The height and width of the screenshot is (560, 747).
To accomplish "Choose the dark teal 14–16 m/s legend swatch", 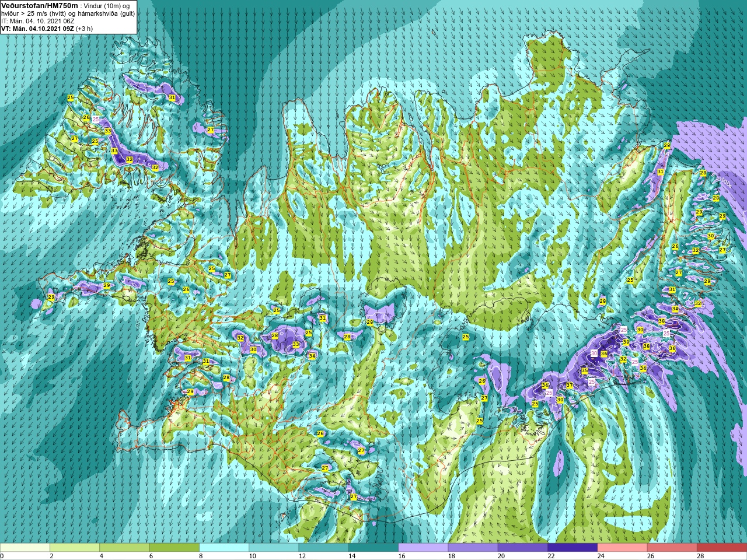I will pyautogui.click(x=373, y=548).
